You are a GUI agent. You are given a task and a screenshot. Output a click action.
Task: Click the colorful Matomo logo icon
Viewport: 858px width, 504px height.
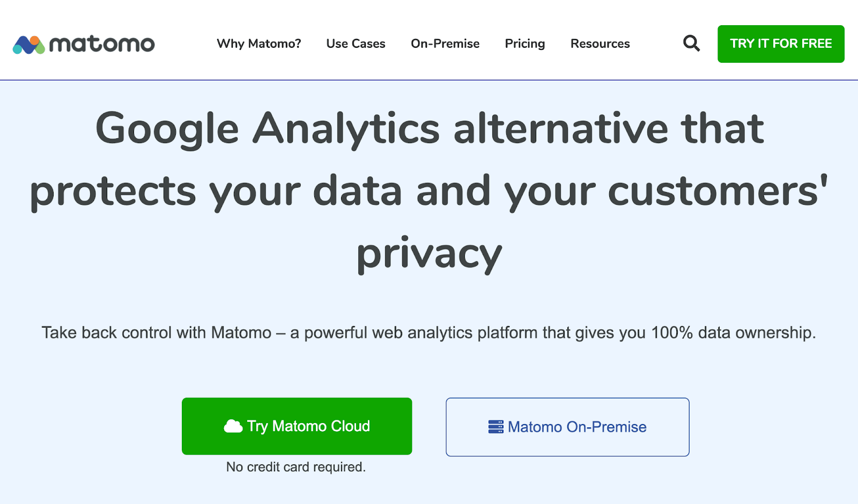(28, 45)
